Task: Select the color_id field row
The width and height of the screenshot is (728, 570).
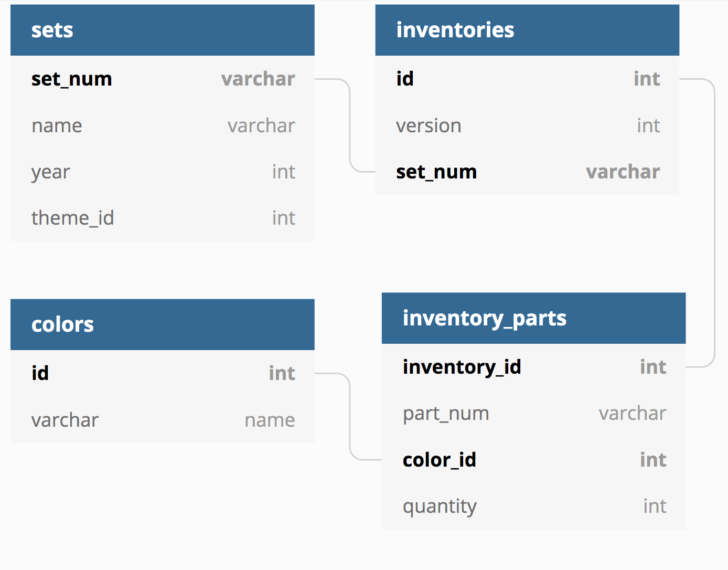Action: click(533, 460)
